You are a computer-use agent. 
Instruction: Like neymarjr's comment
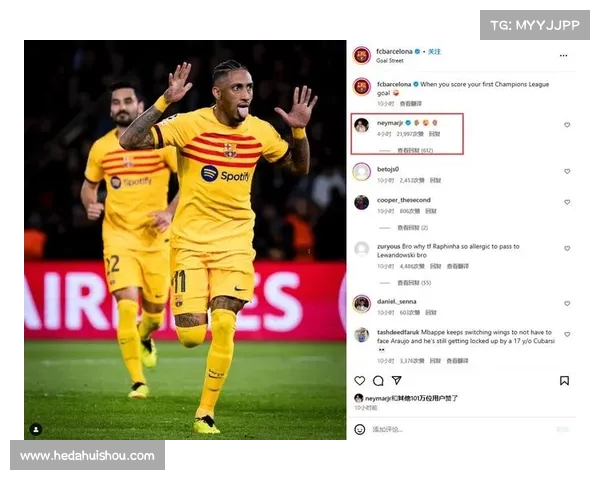[567, 125]
